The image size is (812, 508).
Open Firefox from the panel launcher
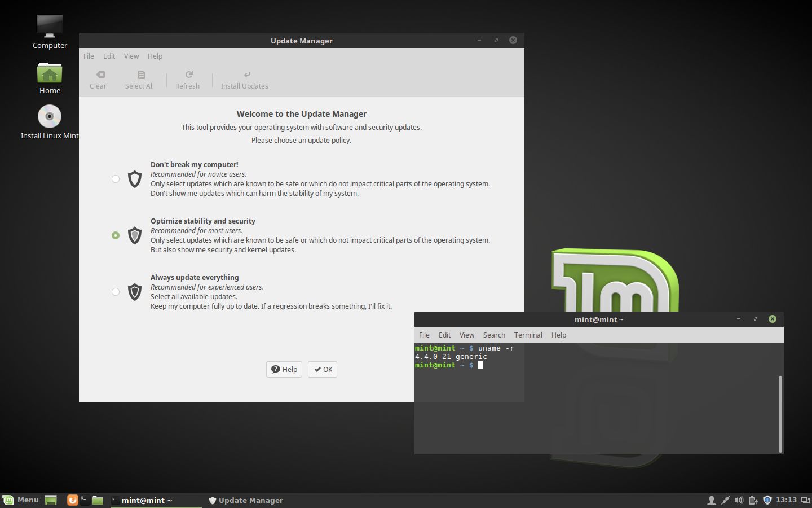(x=72, y=500)
